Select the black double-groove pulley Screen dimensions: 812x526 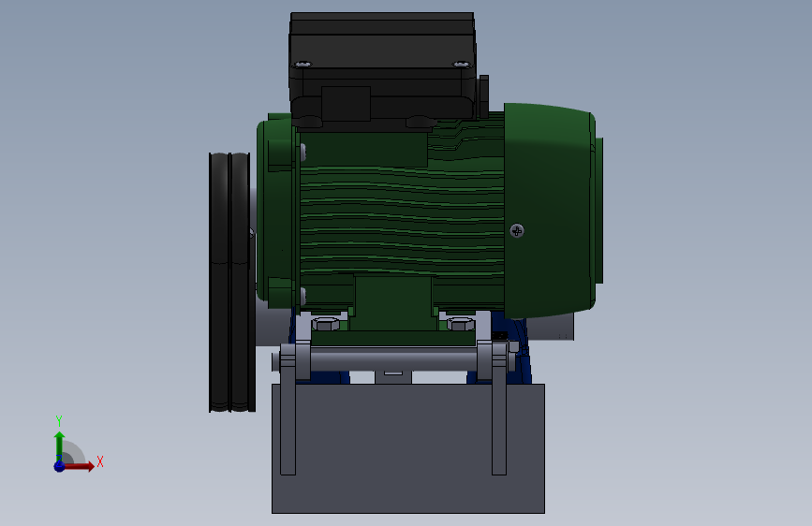pos(230,282)
